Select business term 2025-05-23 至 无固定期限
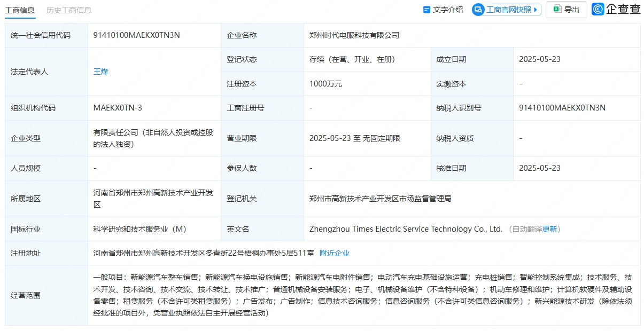 (355, 138)
